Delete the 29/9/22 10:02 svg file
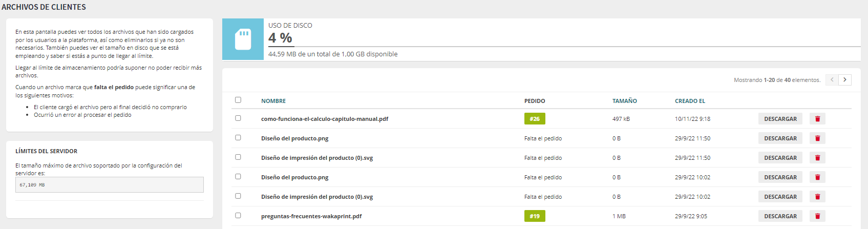 click(817, 197)
